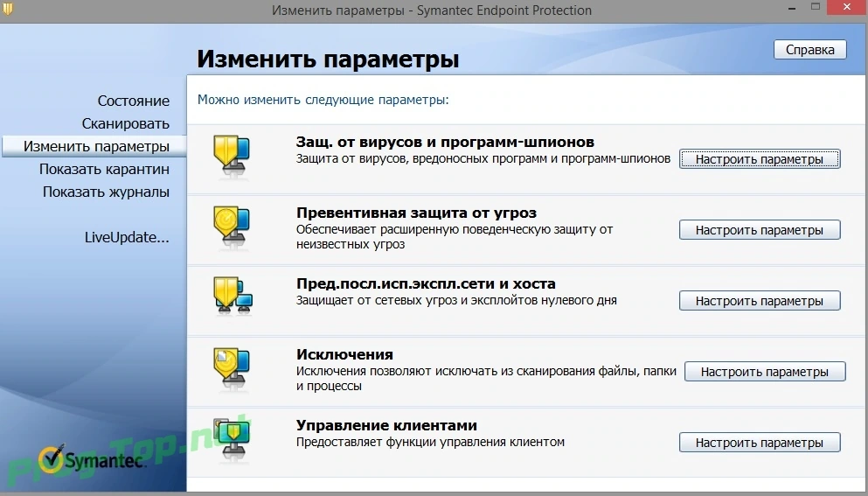Click the Исключения shield icon

232,370
